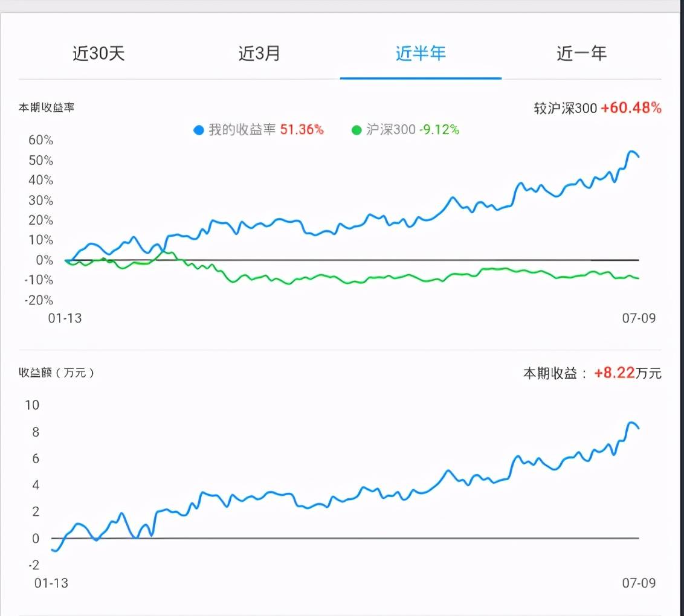The image size is (684, 616).
Task: Switch to the 近一年 tab
Action: tap(580, 53)
